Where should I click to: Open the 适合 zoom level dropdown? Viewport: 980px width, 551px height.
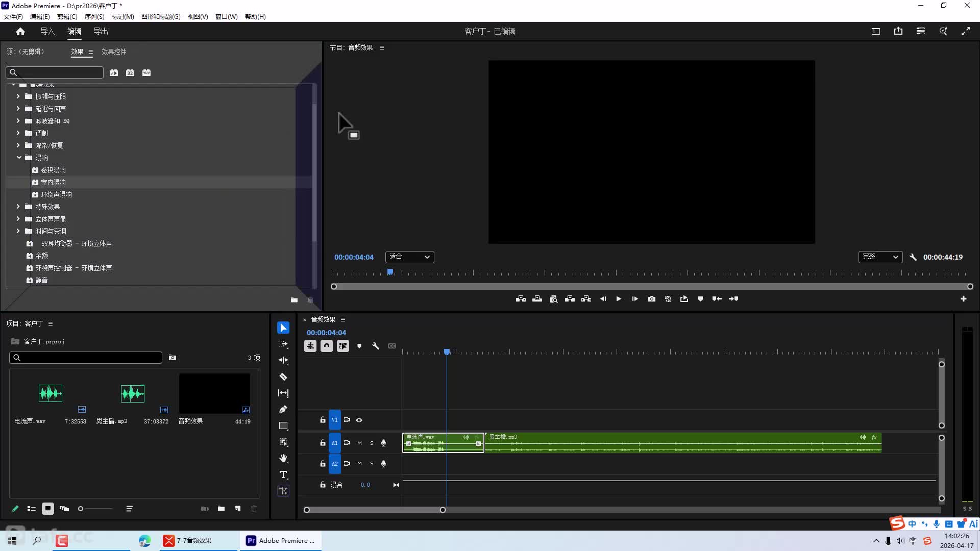pos(409,257)
